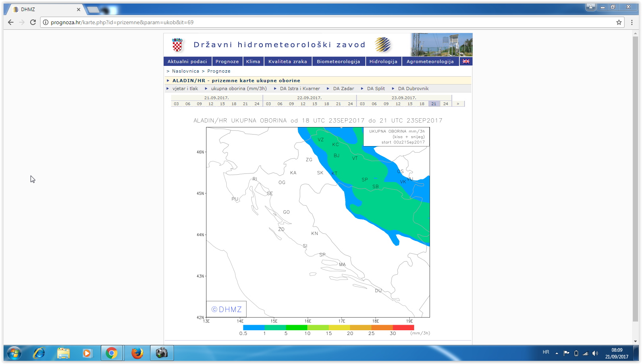
Task: Reload the page with the refresh icon
Action: coord(33,22)
